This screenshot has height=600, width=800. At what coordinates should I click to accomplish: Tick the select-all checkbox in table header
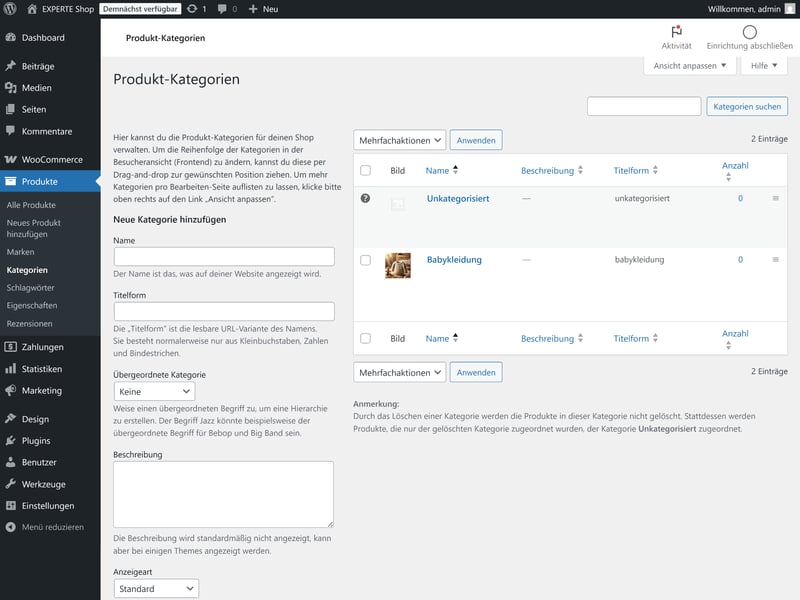click(365, 171)
